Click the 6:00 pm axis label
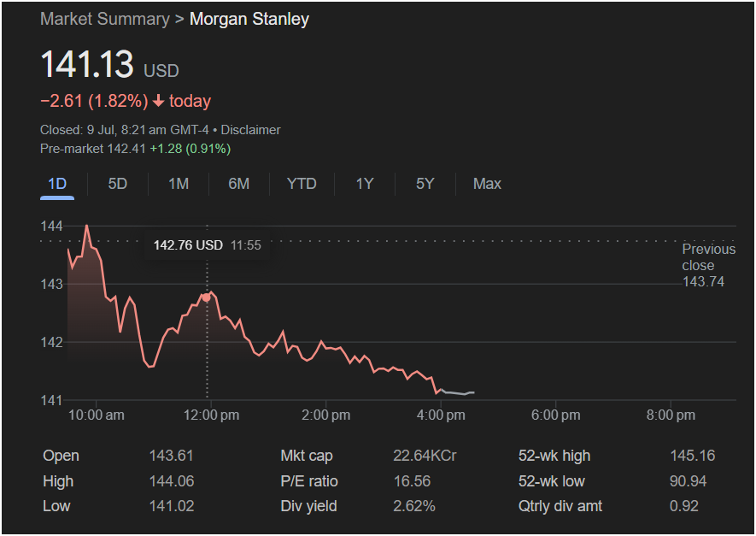Screen dimensions: 756x536 click(555, 415)
